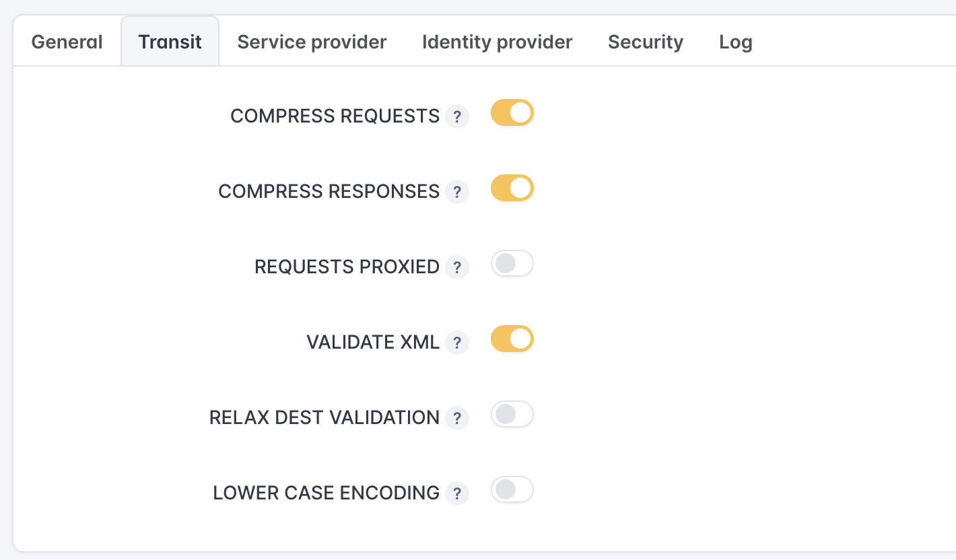This screenshot has width=956, height=560.
Task: Open help tooltip for Requests Proxied
Action: tap(457, 267)
